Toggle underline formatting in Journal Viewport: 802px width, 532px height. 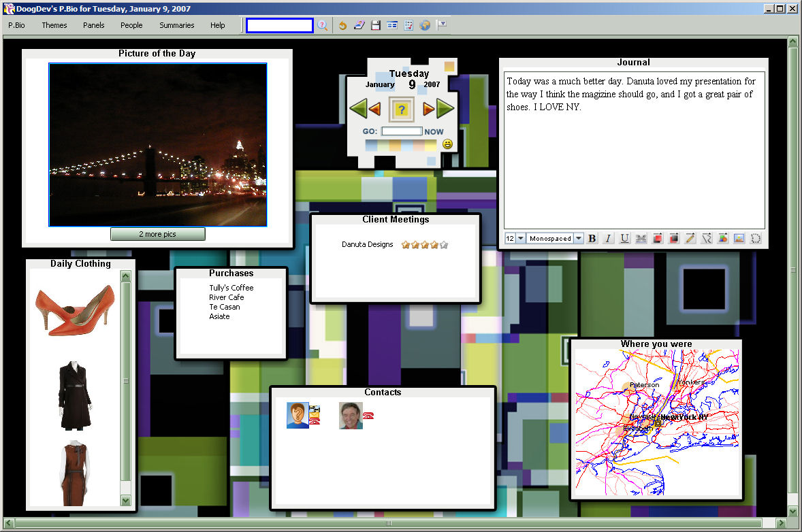[624, 239]
